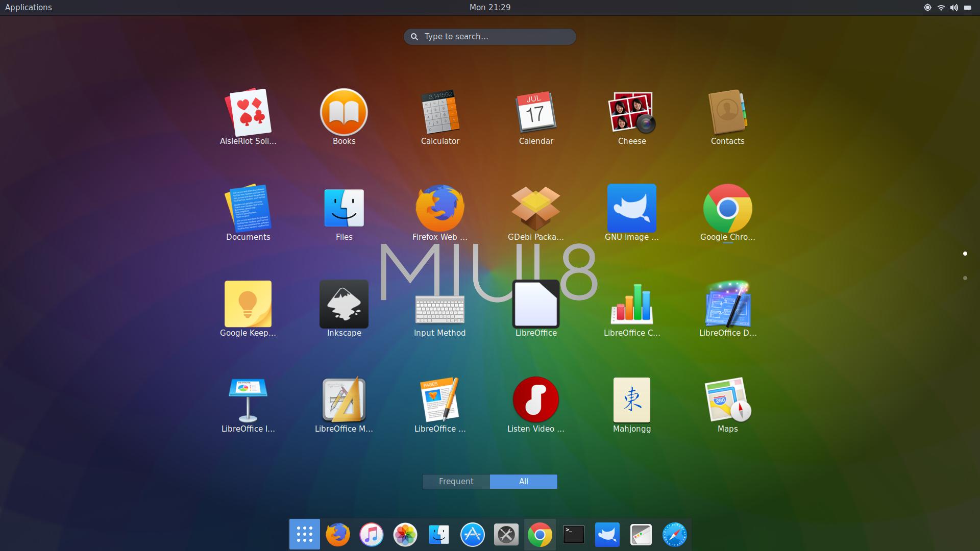
Task: Launch LibreOffice Draw
Action: pos(728,305)
